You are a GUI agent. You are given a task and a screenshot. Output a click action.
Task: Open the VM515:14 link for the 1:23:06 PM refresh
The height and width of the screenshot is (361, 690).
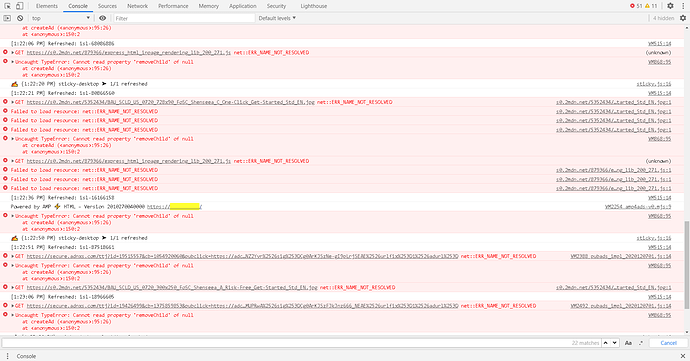tap(660, 297)
